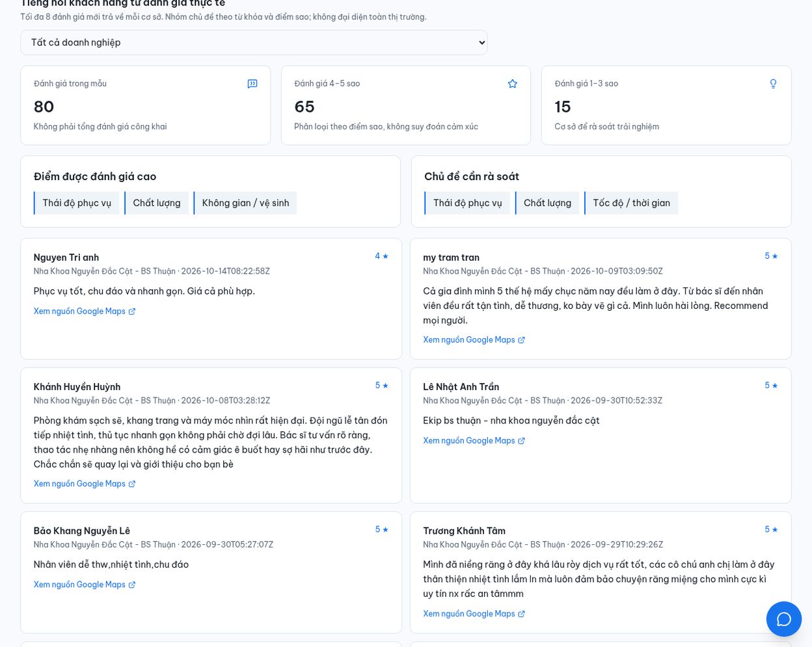Viewport: 812px width, 647px height.
Task: Click the Bảo Khang Nguyễn Lê reviewer name
Action: pos(82,531)
